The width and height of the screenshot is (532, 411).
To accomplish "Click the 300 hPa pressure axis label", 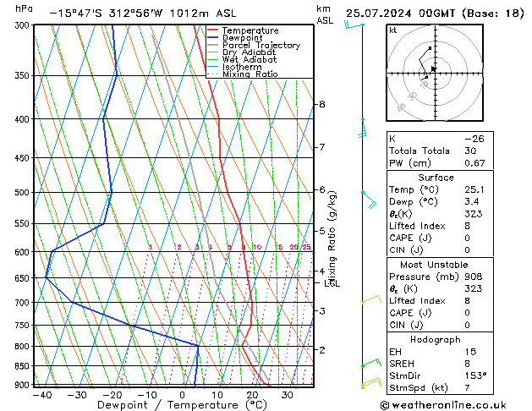I will pyautogui.click(x=22, y=25).
